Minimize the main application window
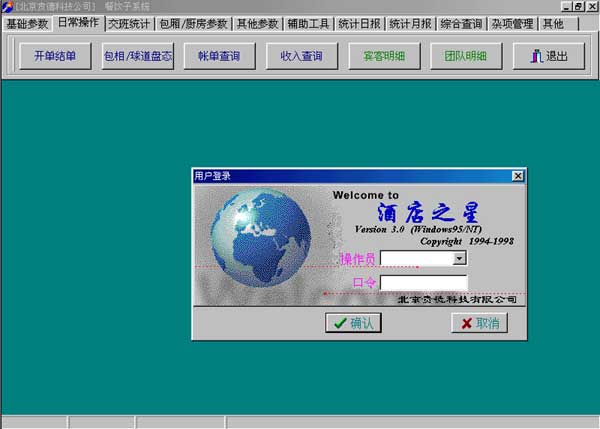This screenshot has height=429, width=600. (566, 6)
